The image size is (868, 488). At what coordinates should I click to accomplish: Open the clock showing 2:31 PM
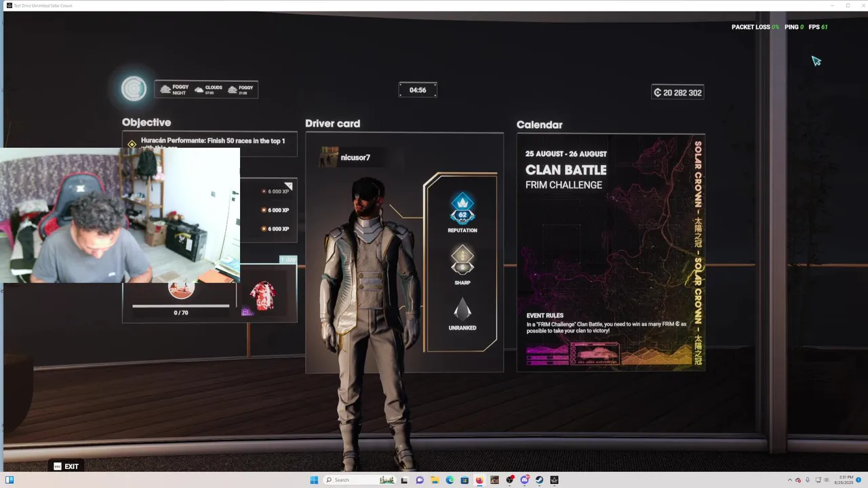point(844,480)
